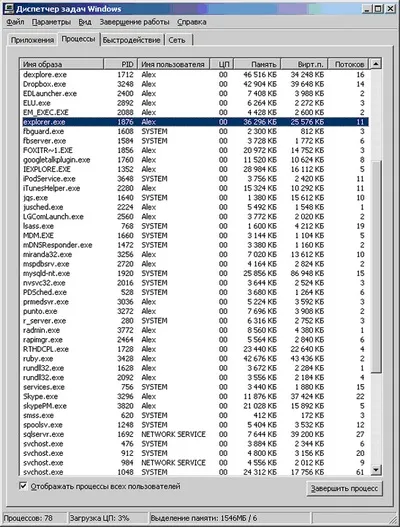The width and height of the screenshot is (400, 527).
Task: Select the jqs.exe process
Action: (194, 198)
